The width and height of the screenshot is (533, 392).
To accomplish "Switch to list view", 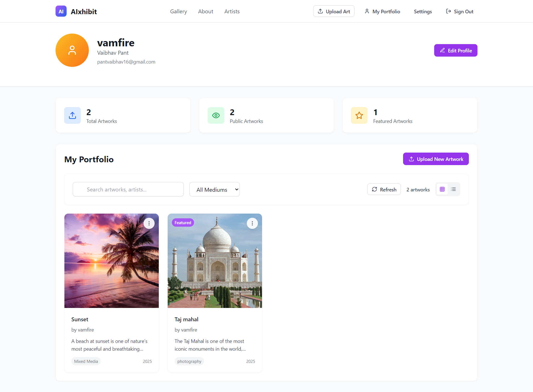I will [x=453, y=189].
